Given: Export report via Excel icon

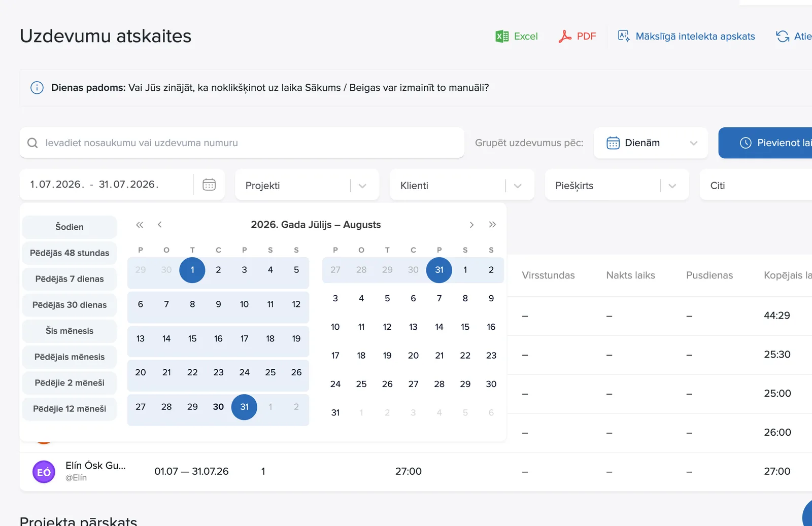Looking at the screenshot, I should point(502,36).
